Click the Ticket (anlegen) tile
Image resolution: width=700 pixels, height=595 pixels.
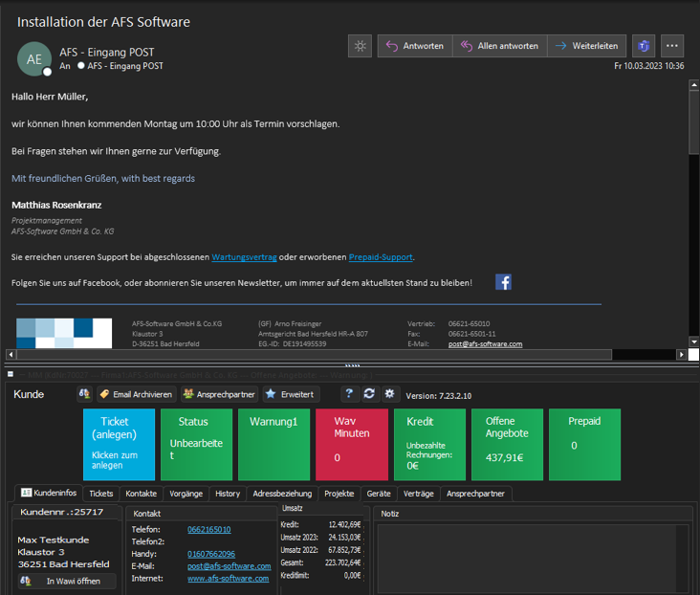tap(120, 445)
